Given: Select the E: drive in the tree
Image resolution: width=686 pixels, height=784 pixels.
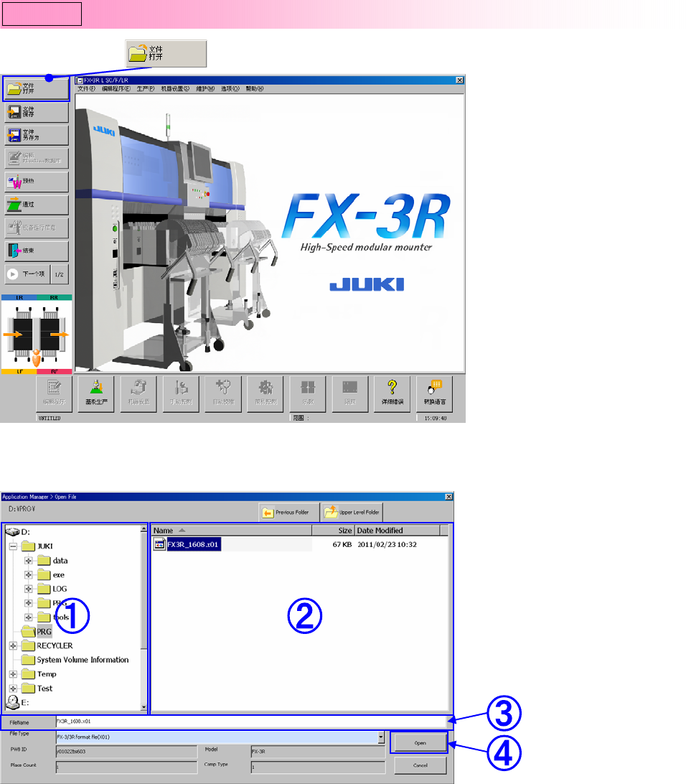Looking at the screenshot, I should click(18, 702).
